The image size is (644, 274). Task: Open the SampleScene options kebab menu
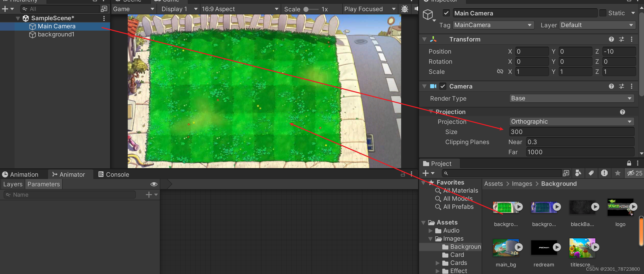point(104,18)
